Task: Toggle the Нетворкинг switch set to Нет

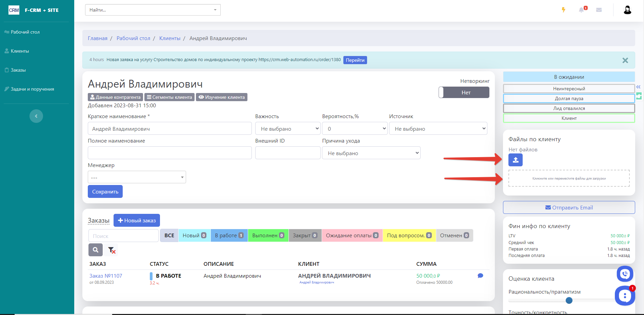Action: point(464,92)
